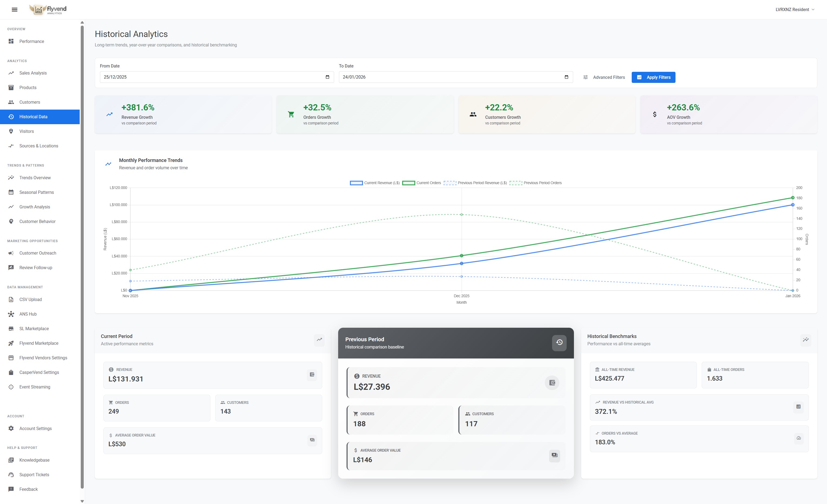The image size is (827, 504).
Task: Click the Customer Behavior icon
Action: click(x=11, y=221)
